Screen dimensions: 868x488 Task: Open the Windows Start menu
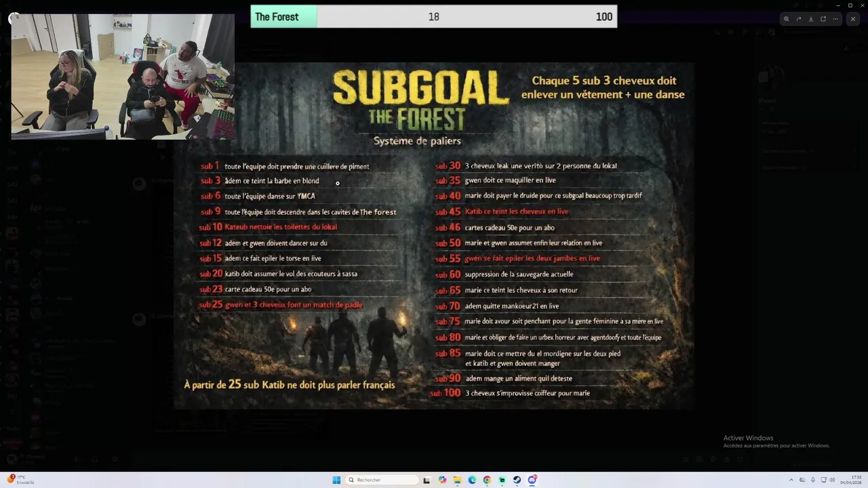click(336, 480)
